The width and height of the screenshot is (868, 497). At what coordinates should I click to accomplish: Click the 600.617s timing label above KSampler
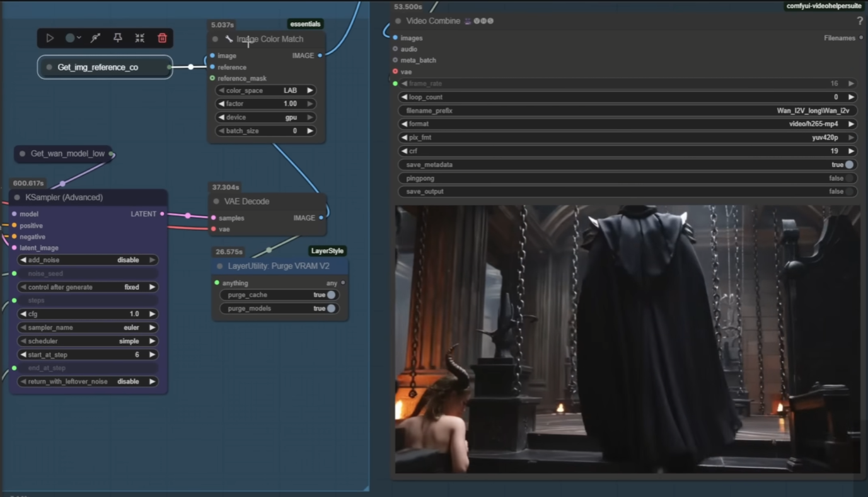(x=28, y=183)
